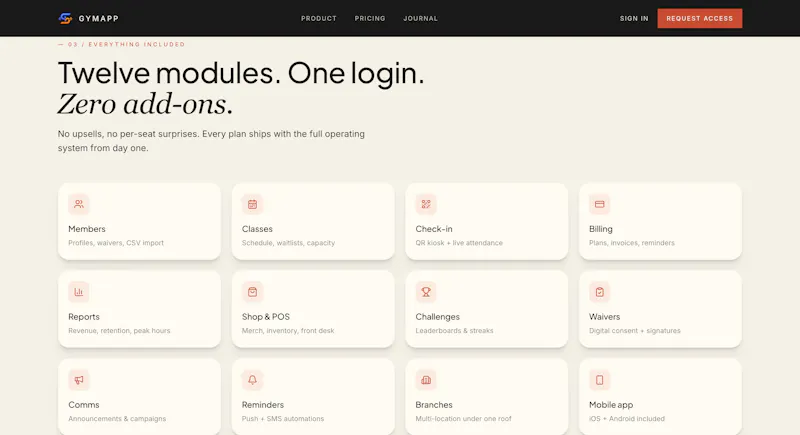Open the Journal nav link
This screenshot has width=800, height=435.
pyautogui.click(x=420, y=18)
